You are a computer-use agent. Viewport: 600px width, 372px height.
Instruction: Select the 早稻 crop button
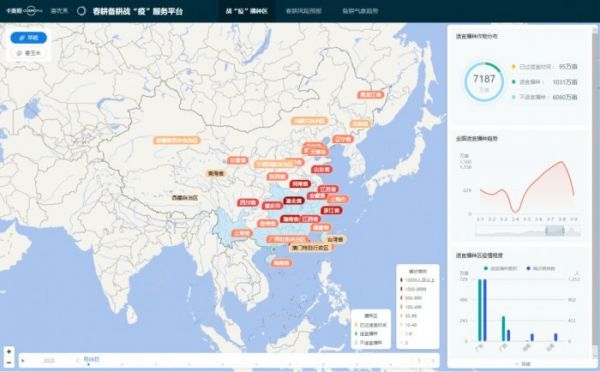pyautogui.click(x=29, y=38)
